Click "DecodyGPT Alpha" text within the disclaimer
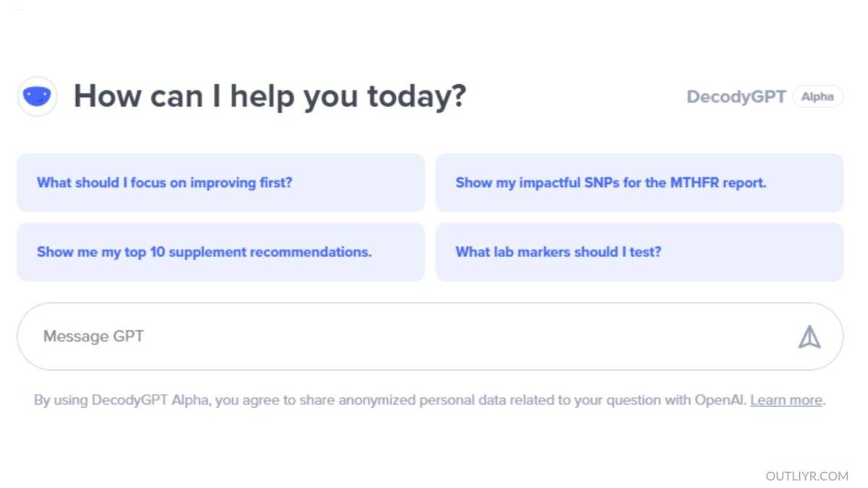Viewport: 868px width, 488px height. tap(150, 400)
